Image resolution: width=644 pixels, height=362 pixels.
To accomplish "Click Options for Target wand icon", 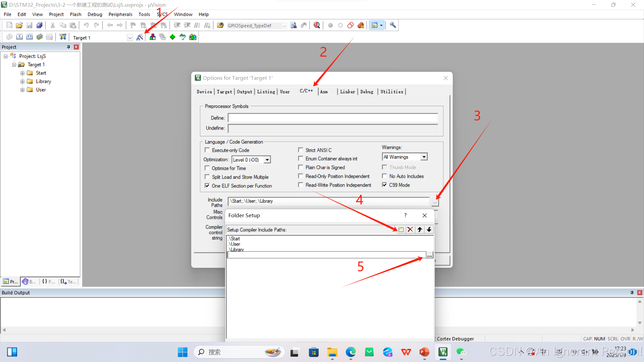I will (x=140, y=37).
